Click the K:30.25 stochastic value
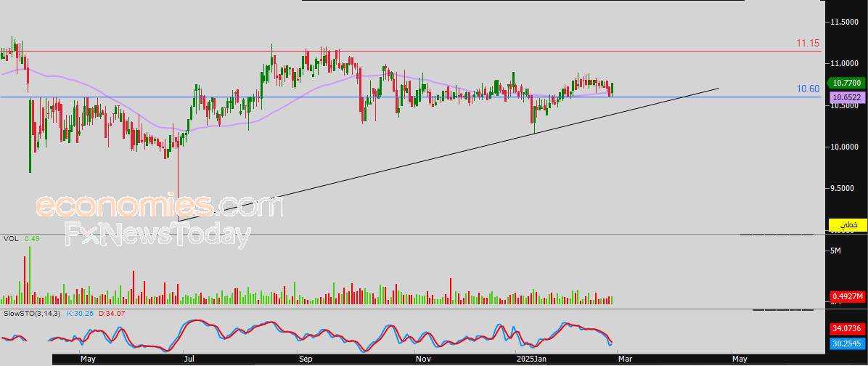 click(81, 314)
